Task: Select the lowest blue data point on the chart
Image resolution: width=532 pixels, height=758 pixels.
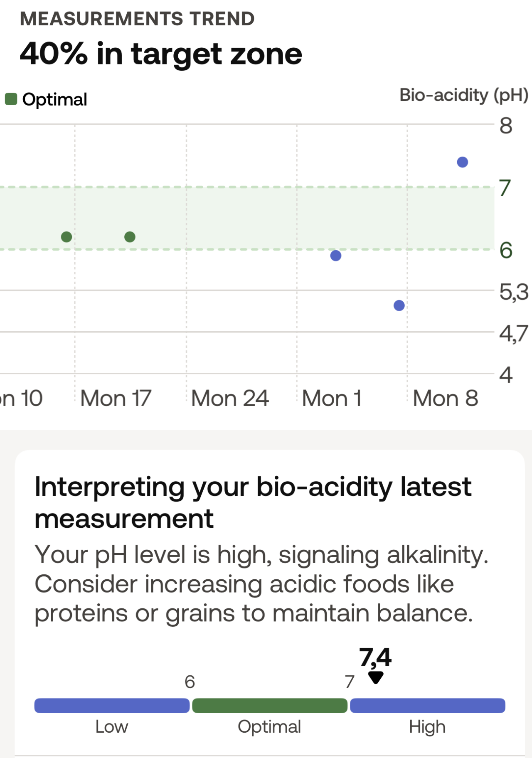Action: pyautogui.click(x=399, y=306)
